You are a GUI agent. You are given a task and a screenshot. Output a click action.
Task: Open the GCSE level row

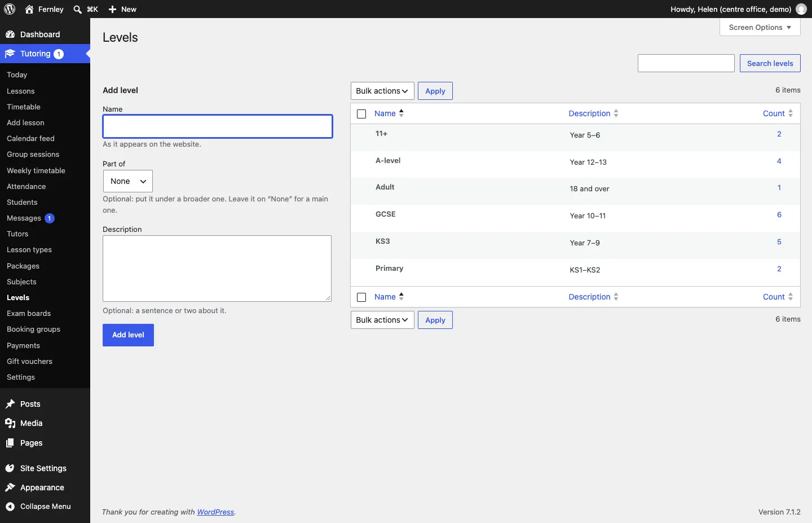(575, 218)
